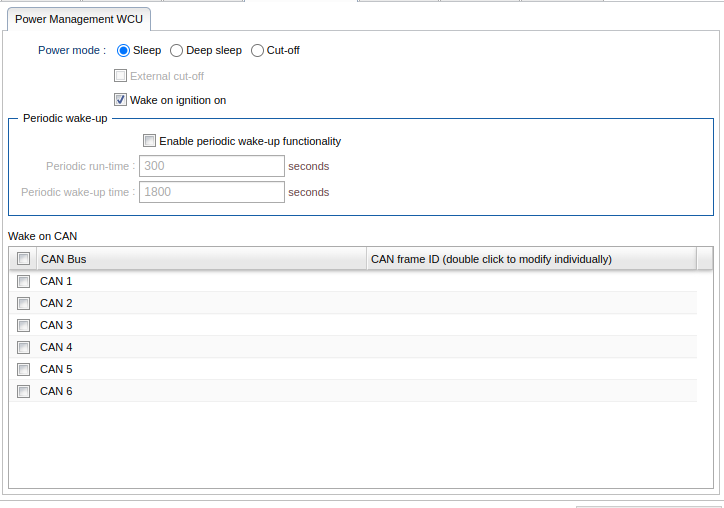Switch to the Power Management WCU tab
Viewport: 724px width, 508px height.
78,19
